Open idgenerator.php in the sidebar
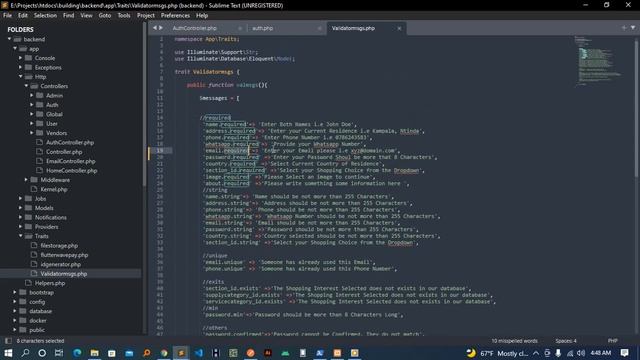 pos(60,264)
